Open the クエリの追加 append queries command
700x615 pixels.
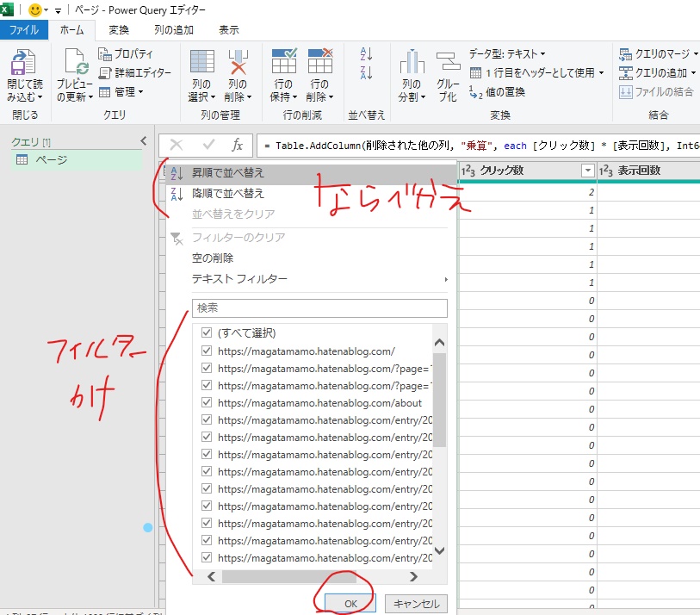tap(657, 73)
